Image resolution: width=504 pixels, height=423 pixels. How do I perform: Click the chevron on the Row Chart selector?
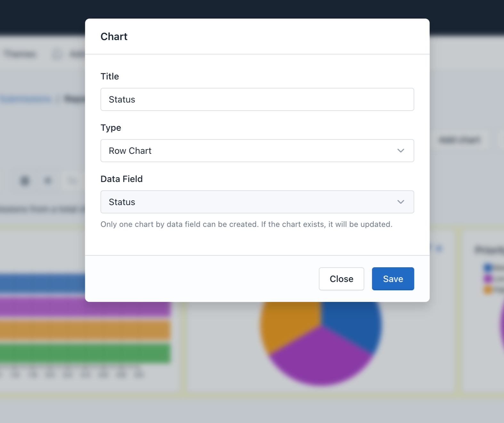pyautogui.click(x=400, y=151)
